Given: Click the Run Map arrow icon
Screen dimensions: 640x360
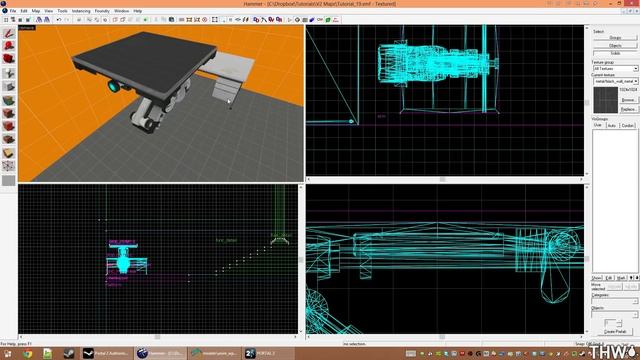Looking at the screenshot, I should click(289, 20).
